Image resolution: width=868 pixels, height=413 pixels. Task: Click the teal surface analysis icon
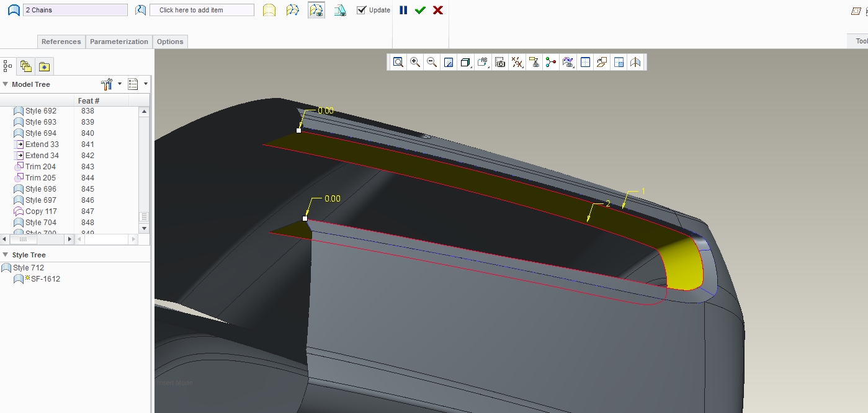click(x=340, y=11)
